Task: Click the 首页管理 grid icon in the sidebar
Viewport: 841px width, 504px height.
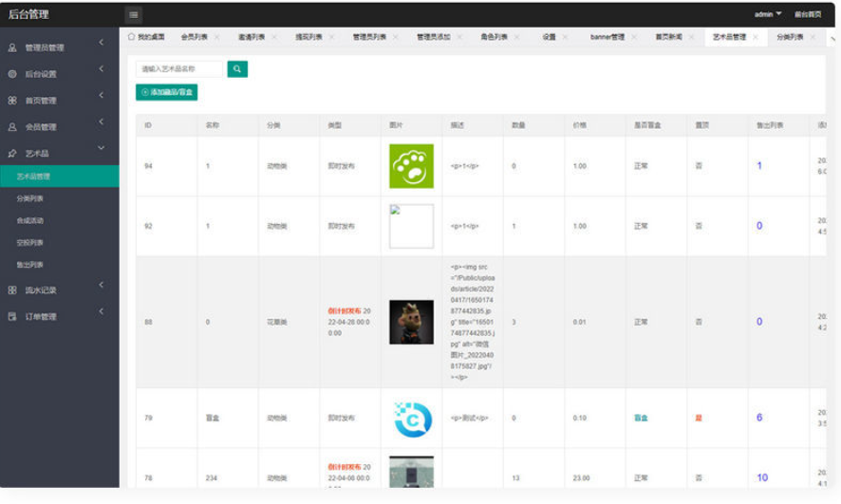Action: [x=12, y=101]
